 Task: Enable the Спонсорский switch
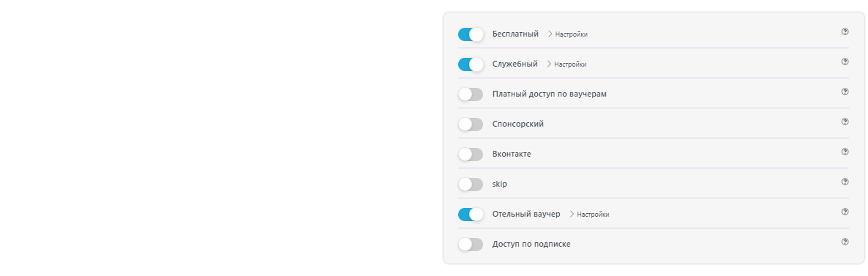pos(471,124)
